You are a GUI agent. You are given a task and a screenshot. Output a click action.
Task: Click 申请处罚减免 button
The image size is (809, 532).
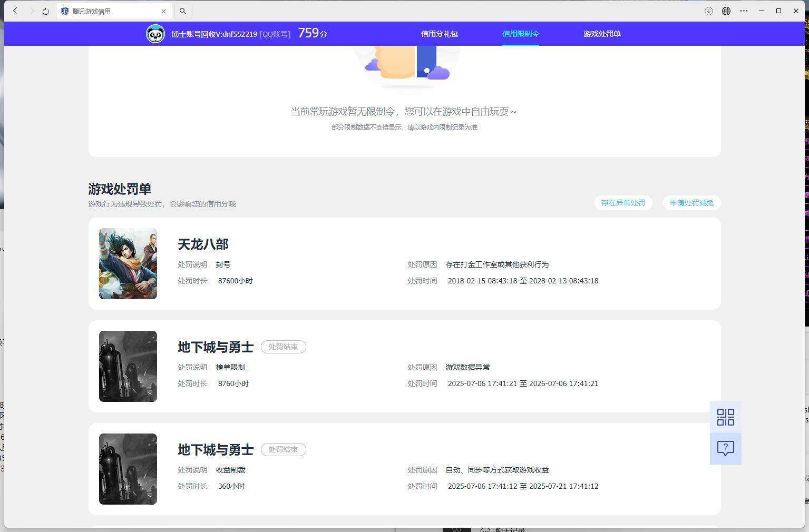click(692, 203)
